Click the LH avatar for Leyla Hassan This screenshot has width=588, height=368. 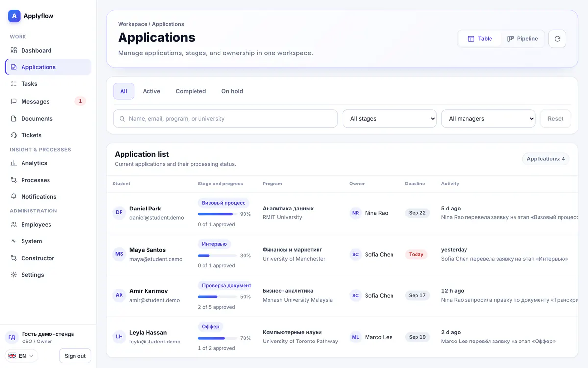pyautogui.click(x=119, y=337)
